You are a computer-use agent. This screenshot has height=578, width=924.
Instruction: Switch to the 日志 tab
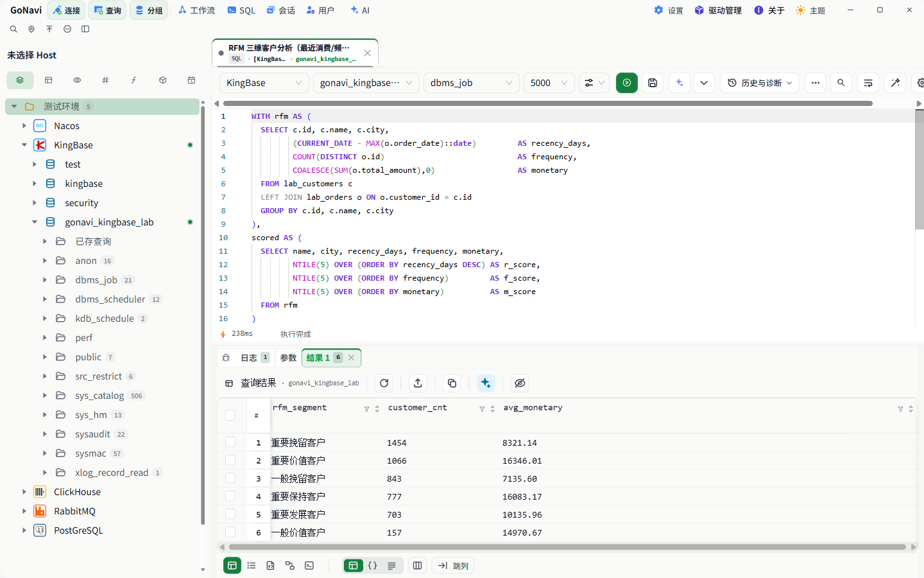254,358
